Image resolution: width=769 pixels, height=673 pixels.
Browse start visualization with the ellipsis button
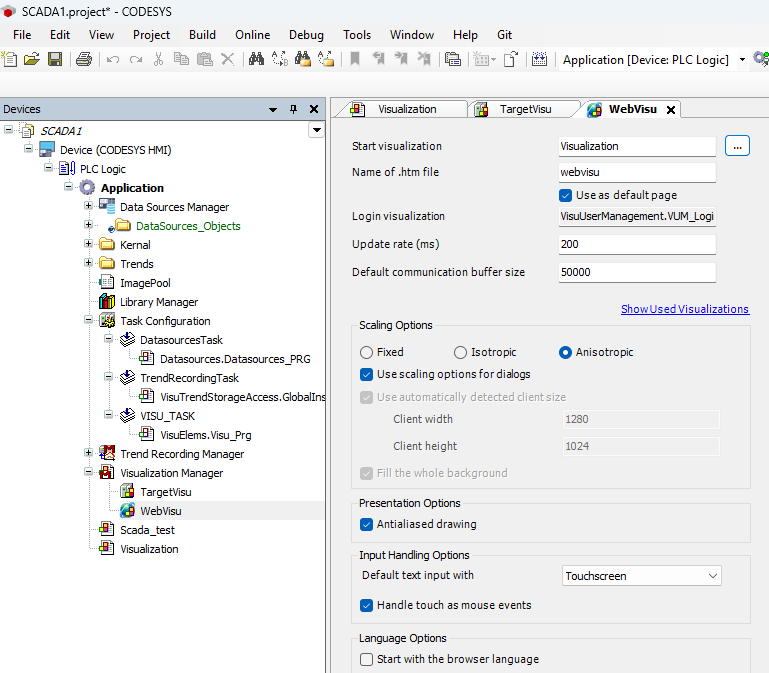pyautogui.click(x=737, y=146)
